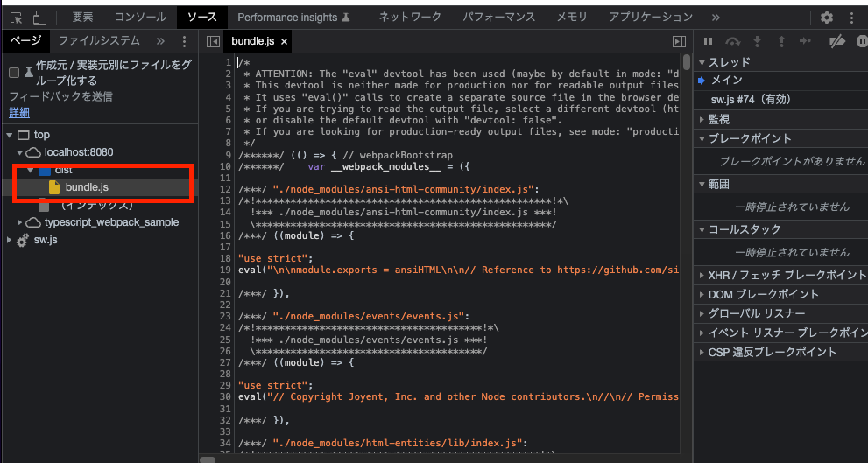
Task: Click the top frame window icon
Action: pyautogui.click(x=24, y=135)
